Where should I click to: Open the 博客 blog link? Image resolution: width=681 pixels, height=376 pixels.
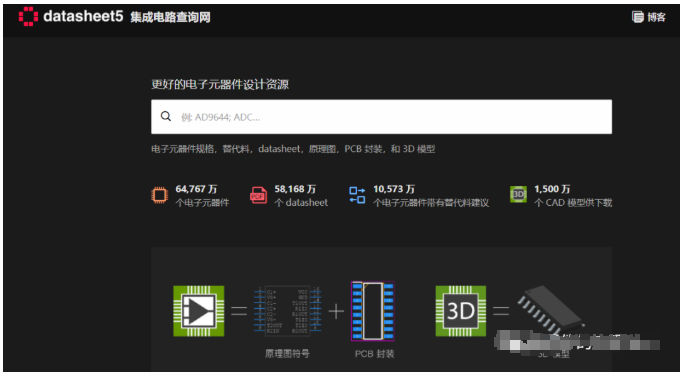click(x=656, y=17)
